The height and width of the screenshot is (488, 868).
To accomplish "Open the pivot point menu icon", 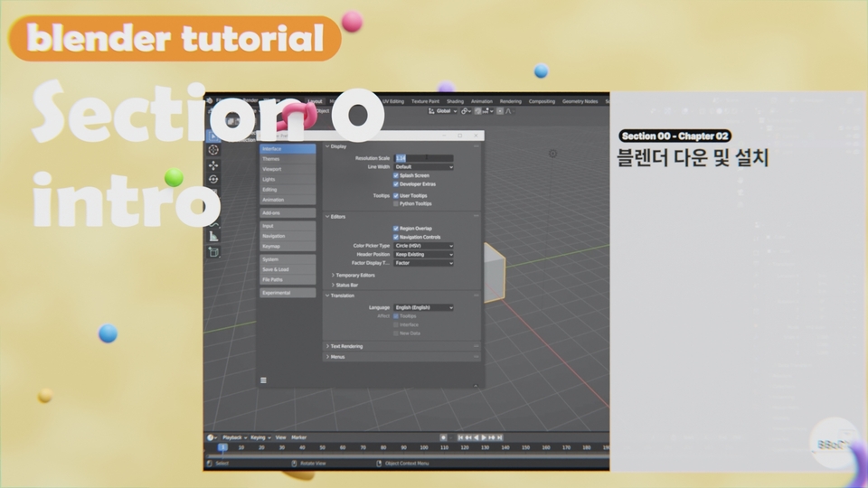I will [x=467, y=111].
